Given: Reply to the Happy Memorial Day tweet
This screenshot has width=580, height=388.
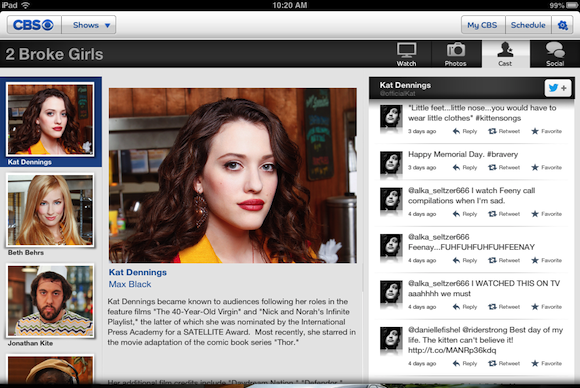Looking at the screenshot, I should (x=465, y=168).
